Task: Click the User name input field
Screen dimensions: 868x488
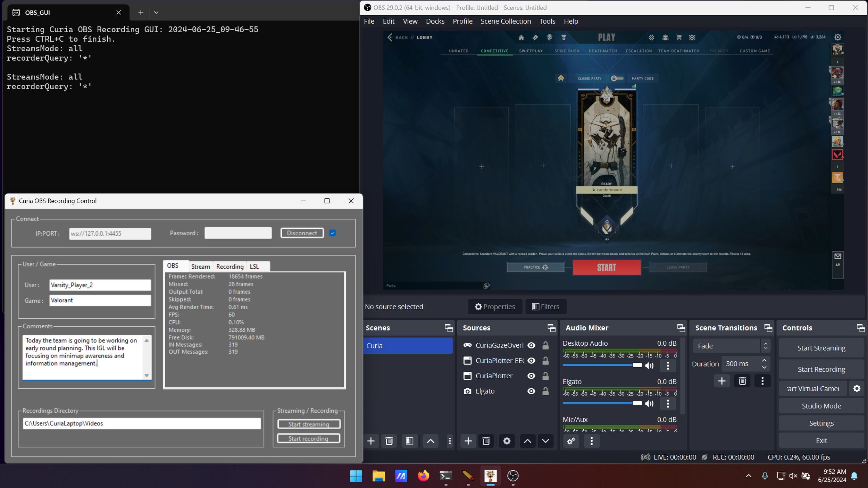Action: click(x=100, y=285)
